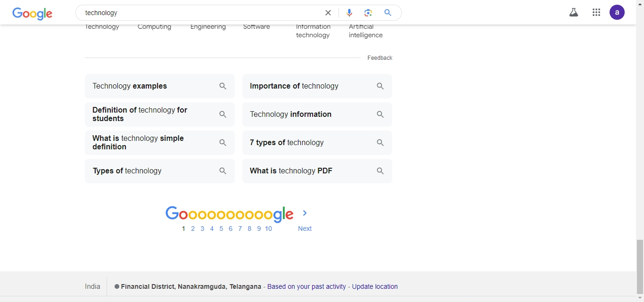Image resolution: width=644 pixels, height=302 pixels.
Task: Search related query Technology examples
Action: [x=160, y=86]
